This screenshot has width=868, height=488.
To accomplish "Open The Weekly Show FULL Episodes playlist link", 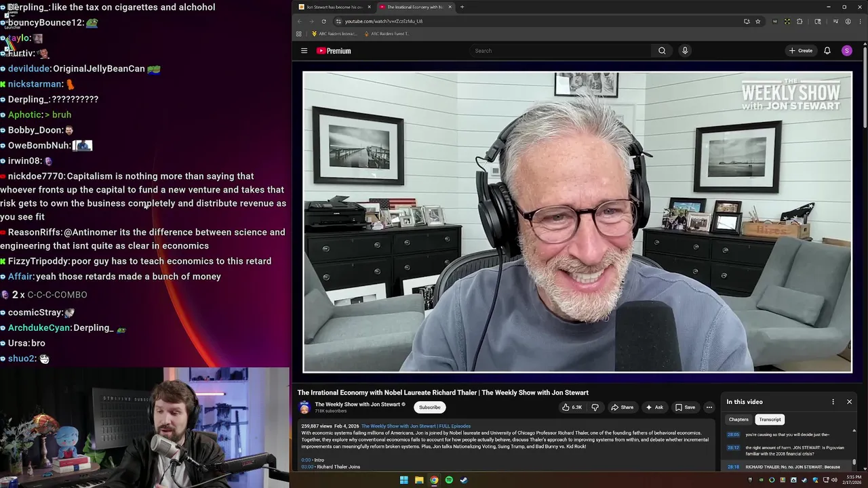I will point(416,426).
